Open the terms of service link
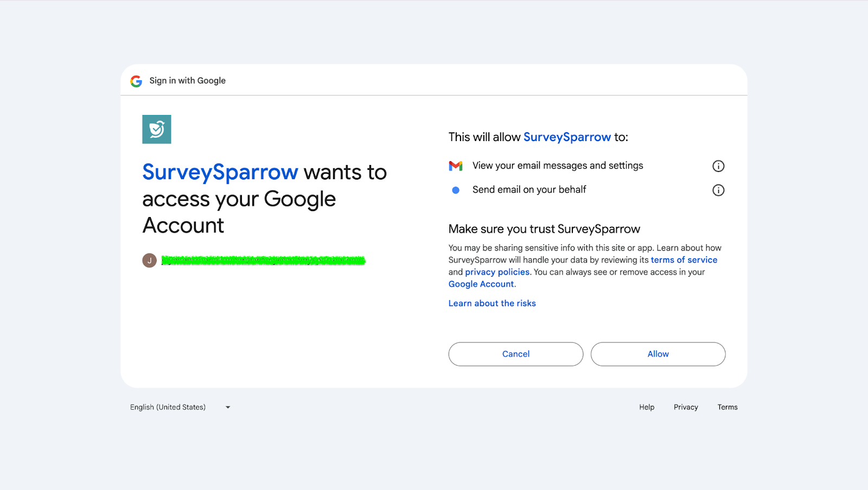The height and width of the screenshot is (490, 868). (x=684, y=260)
